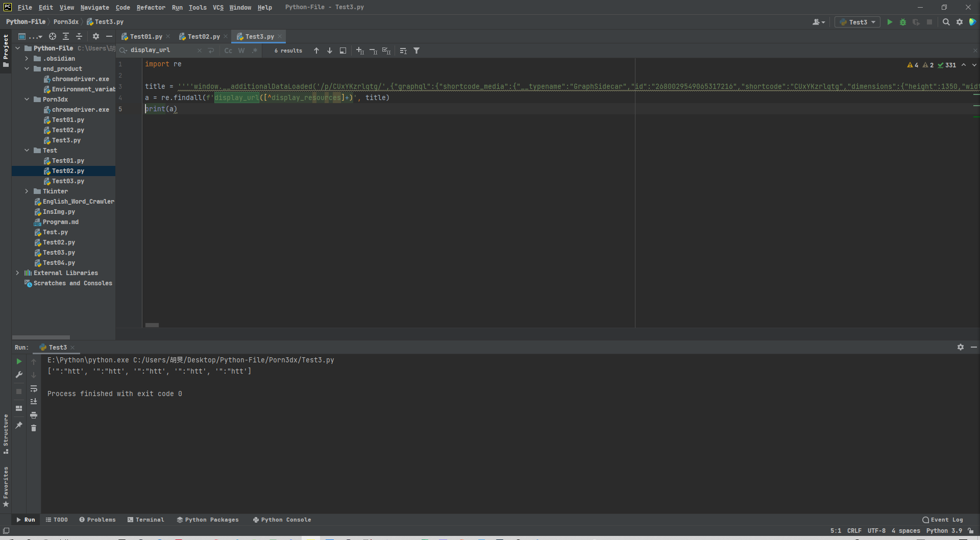Click the green Run button in the top toolbar
980x540 pixels.
(890, 22)
